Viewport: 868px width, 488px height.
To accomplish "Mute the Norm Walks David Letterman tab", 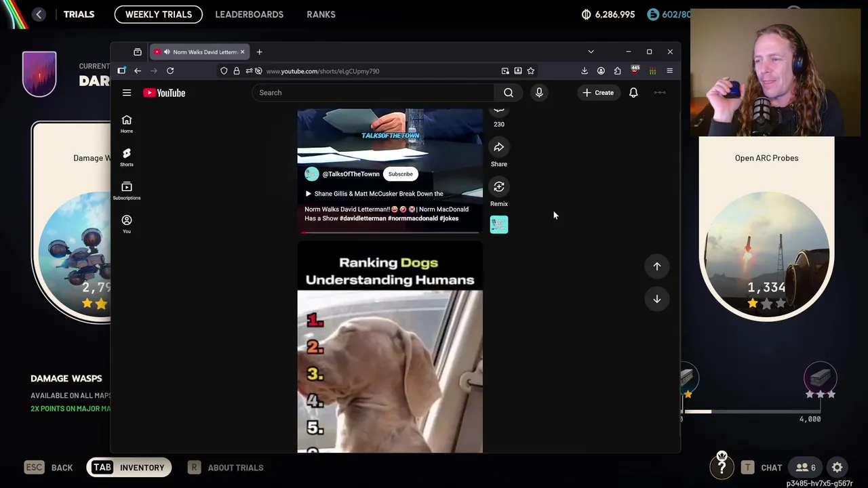I will (x=167, y=52).
